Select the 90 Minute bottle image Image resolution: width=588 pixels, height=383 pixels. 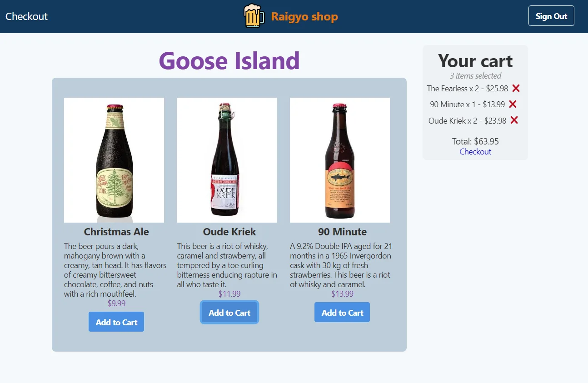click(x=340, y=160)
